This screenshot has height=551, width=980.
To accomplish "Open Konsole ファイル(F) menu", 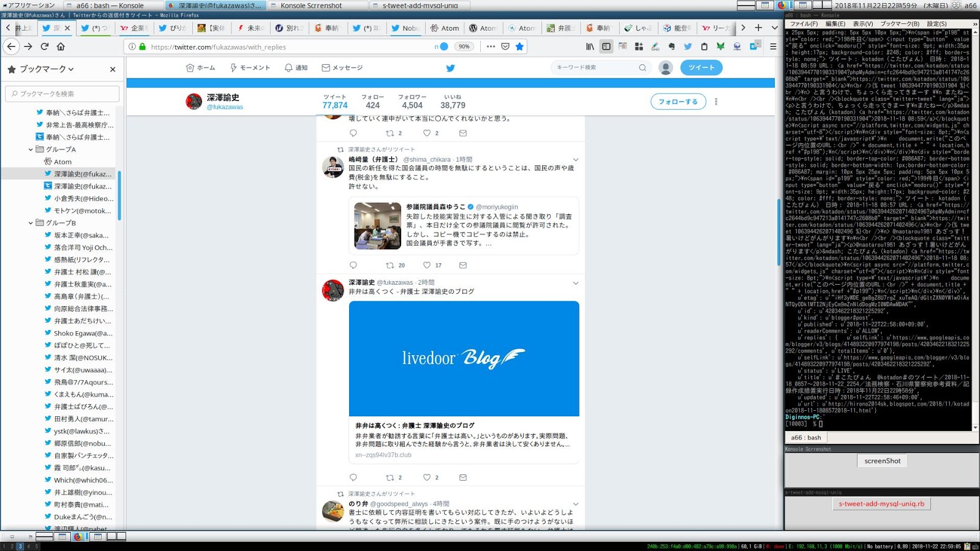I will [803, 24].
